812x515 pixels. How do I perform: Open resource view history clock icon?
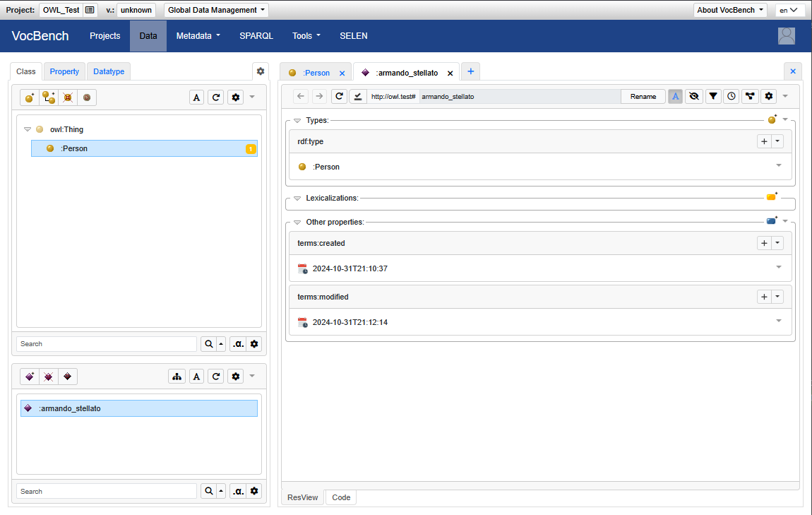tap(732, 96)
